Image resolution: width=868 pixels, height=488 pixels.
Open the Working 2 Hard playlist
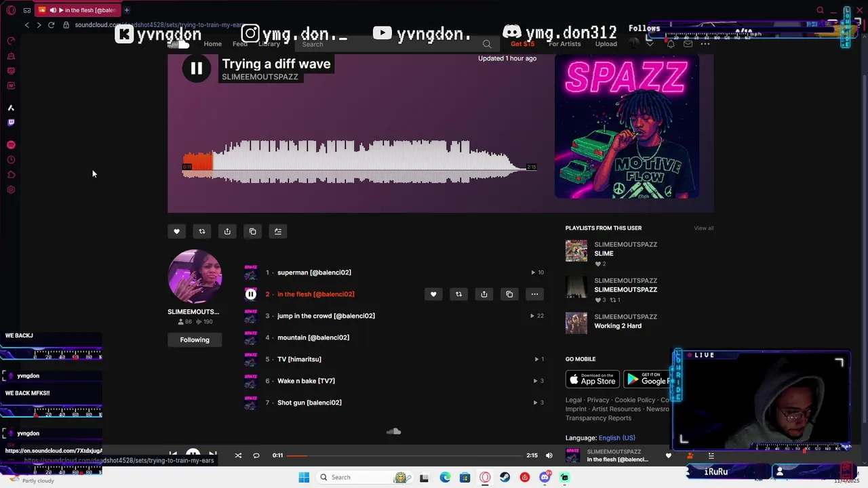(618, 326)
